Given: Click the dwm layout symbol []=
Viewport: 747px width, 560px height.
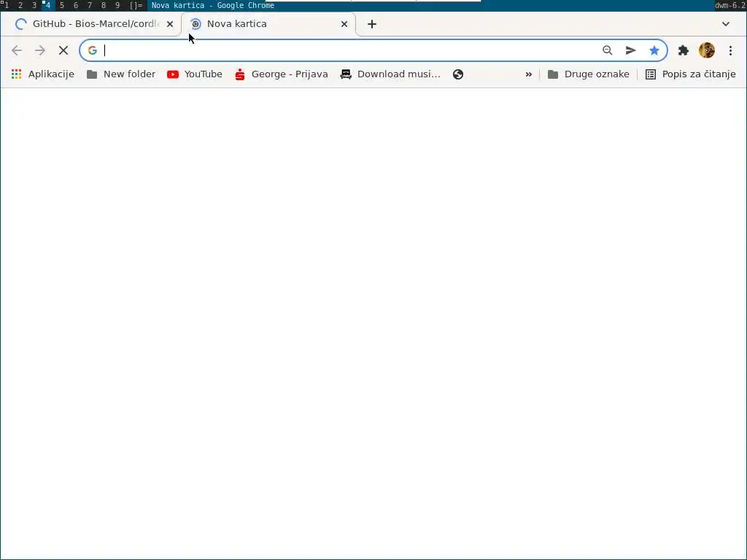Looking at the screenshot, I should coord(136,6).
